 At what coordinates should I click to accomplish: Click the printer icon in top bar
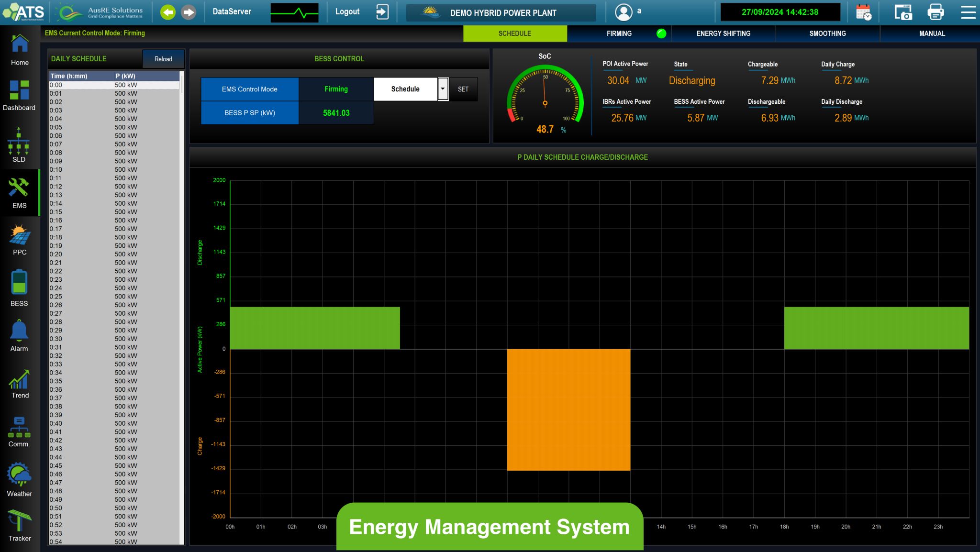tap(935, 12)
